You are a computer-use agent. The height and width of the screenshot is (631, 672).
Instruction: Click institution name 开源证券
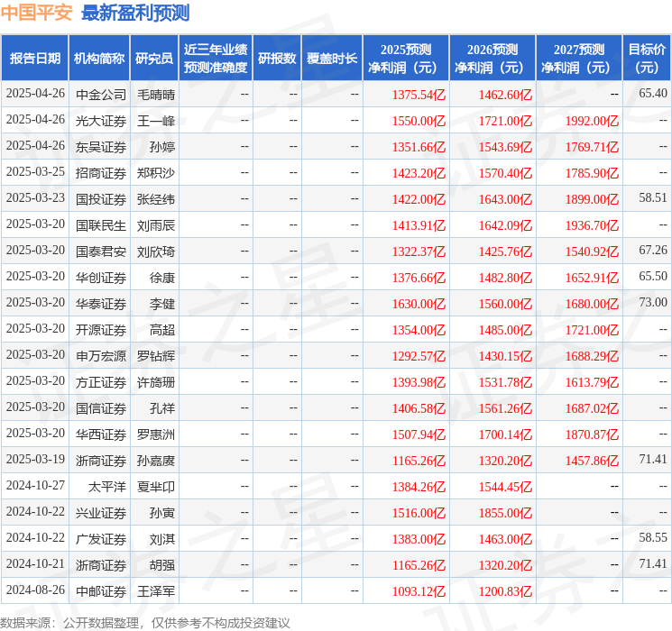pyautogui.click(x=101, y=330)
